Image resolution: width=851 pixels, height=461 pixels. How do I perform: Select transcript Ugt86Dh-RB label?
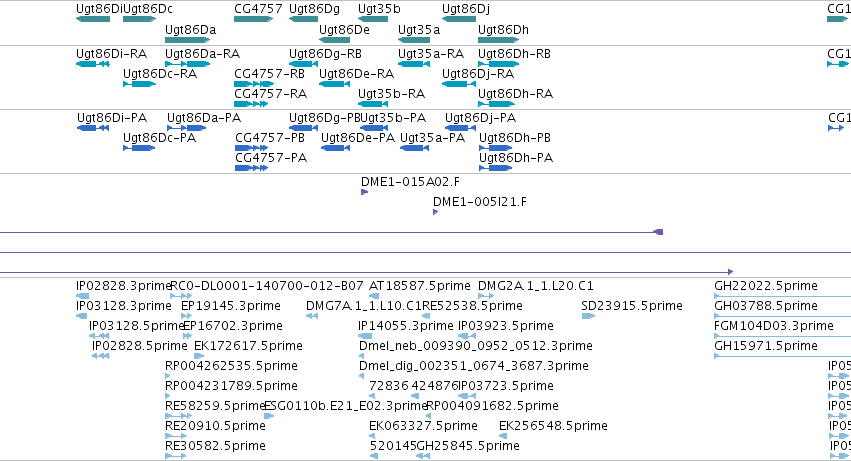click(x=515, y=54)
